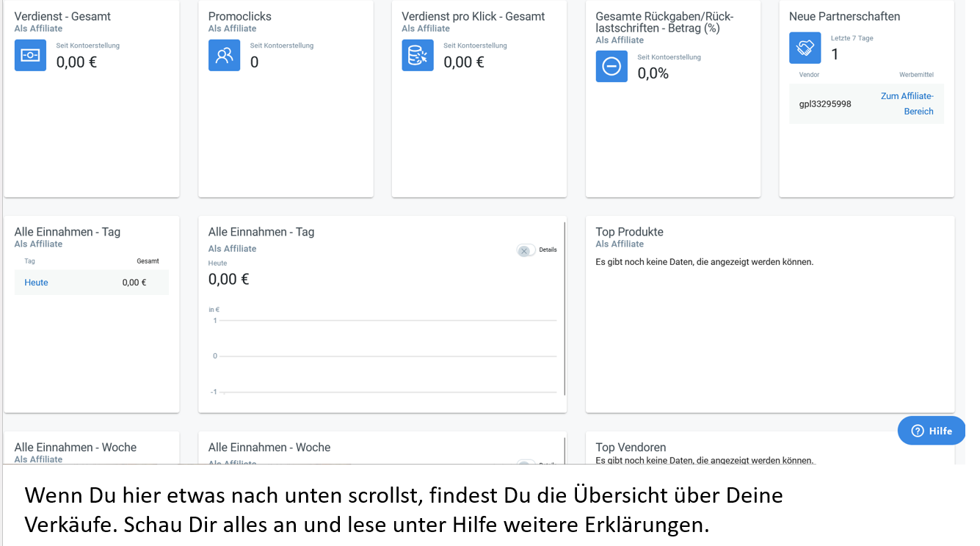
Task: Click the Werbemittel column header
Action: 916,75
